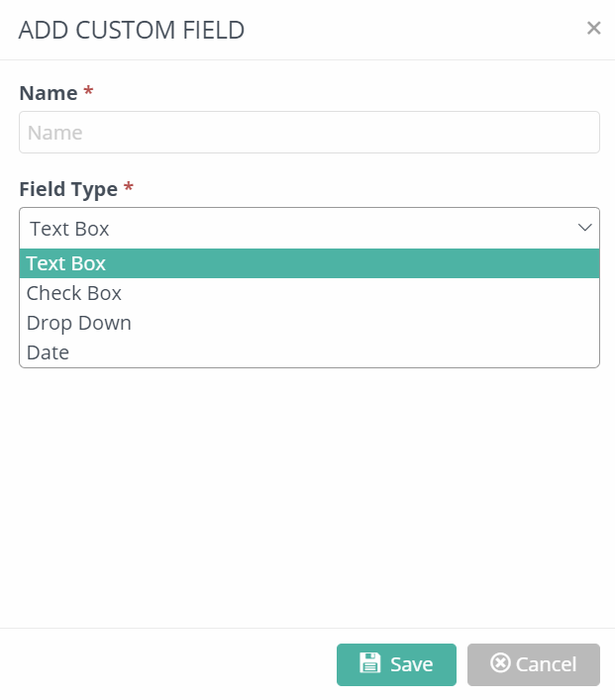
Task: Click the bold Name label
Action: click(48, 93)
